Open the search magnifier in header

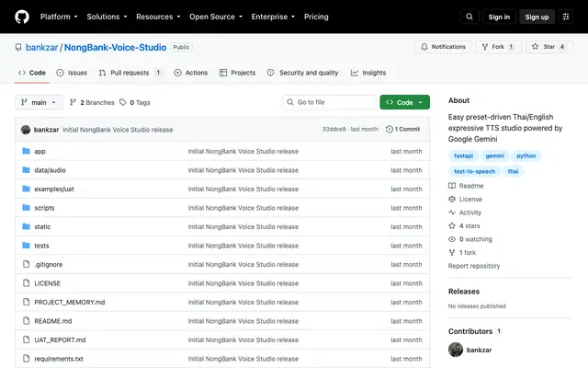(469, 17)
